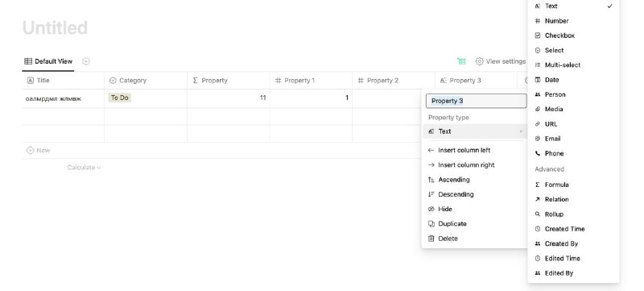The width and height of the screenshot is (644, 291).
Task: Choose the checked Text type option
Action: click(x=573, y=6)
